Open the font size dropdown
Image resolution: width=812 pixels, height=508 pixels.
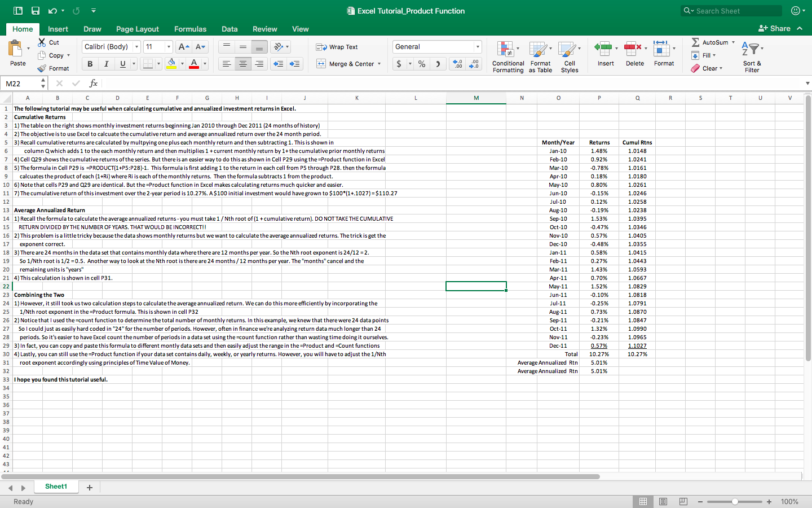coord(158,46)
